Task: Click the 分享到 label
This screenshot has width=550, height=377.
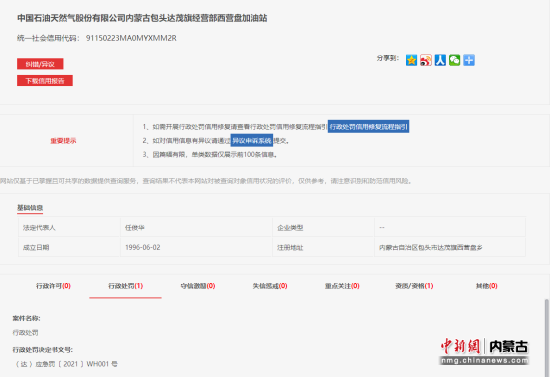Action: 388,58
